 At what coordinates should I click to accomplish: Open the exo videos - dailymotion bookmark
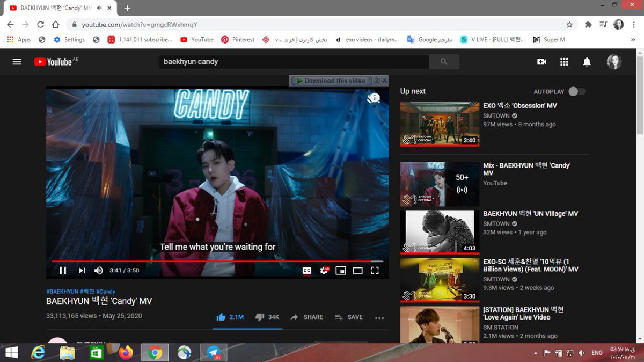(367, 40)
